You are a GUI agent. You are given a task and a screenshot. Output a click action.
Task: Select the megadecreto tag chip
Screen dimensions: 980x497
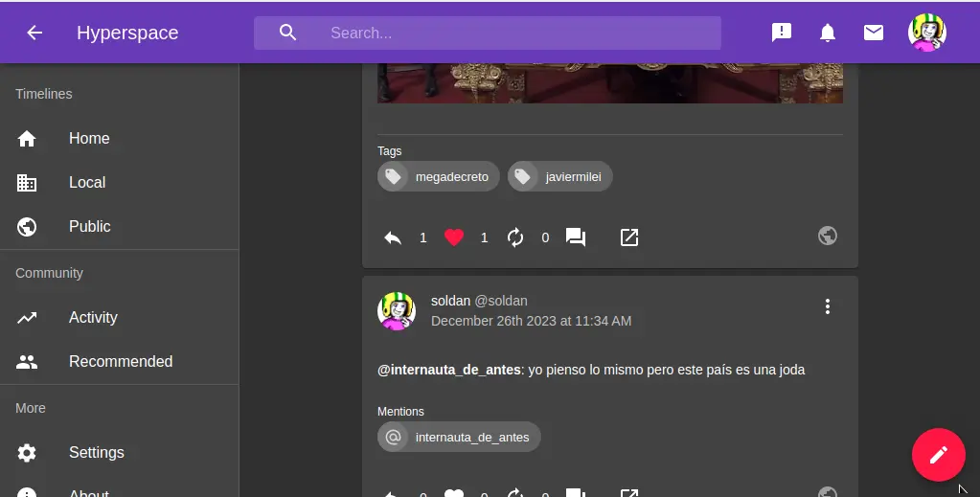(439, 177)
